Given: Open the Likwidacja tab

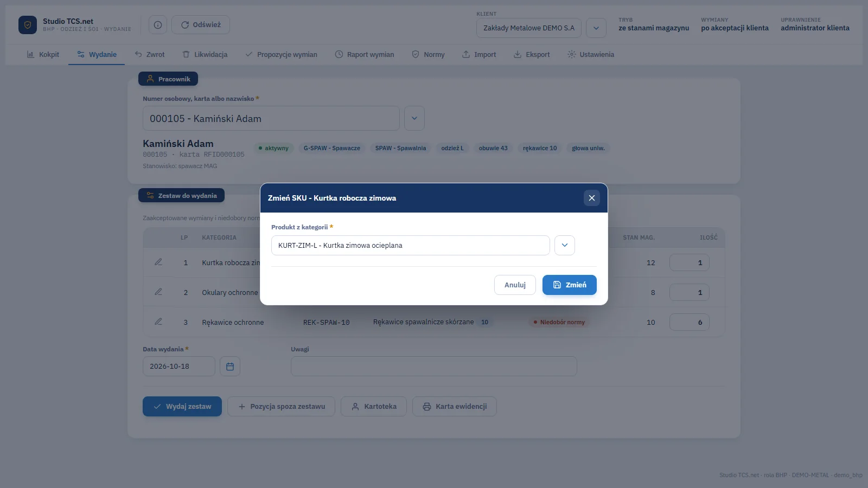Looking at the screenshot, I should pos(205,55).
